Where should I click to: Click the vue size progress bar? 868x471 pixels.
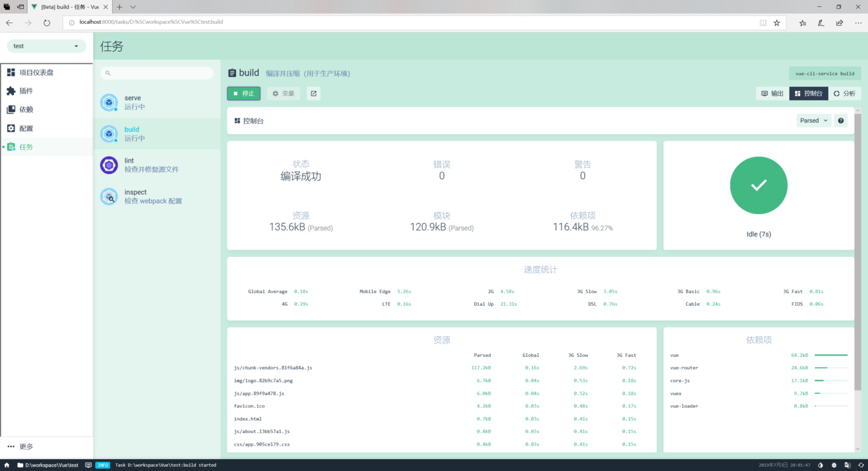[x=831, y=355]
